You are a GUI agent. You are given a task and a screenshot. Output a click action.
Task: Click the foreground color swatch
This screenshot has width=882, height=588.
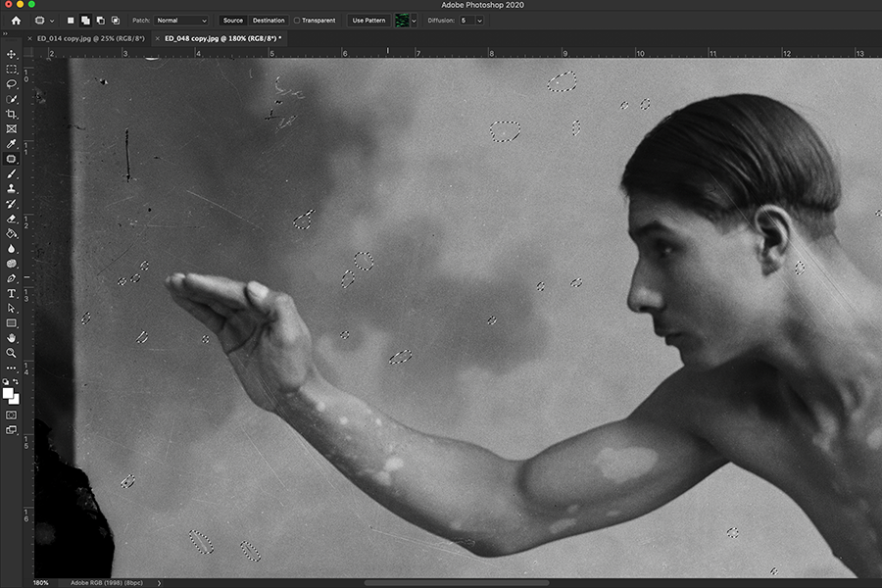[x=9, y=392]
